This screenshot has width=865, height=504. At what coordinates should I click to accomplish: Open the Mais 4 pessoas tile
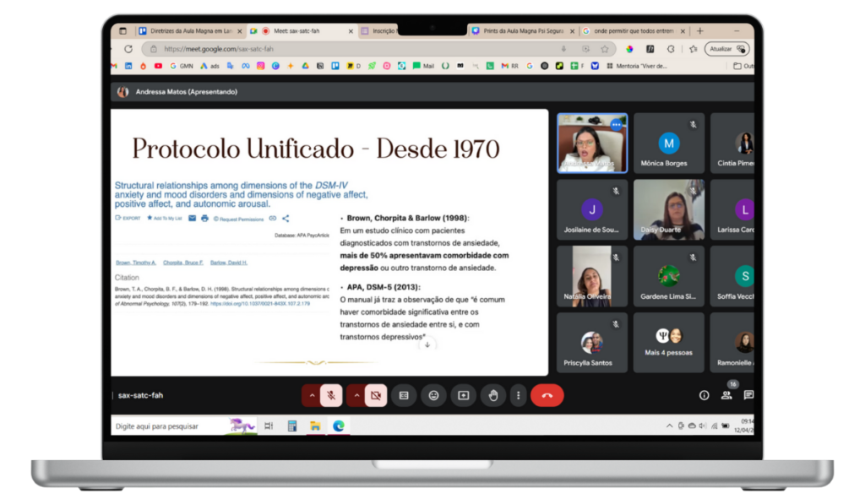tap(668, 343)
